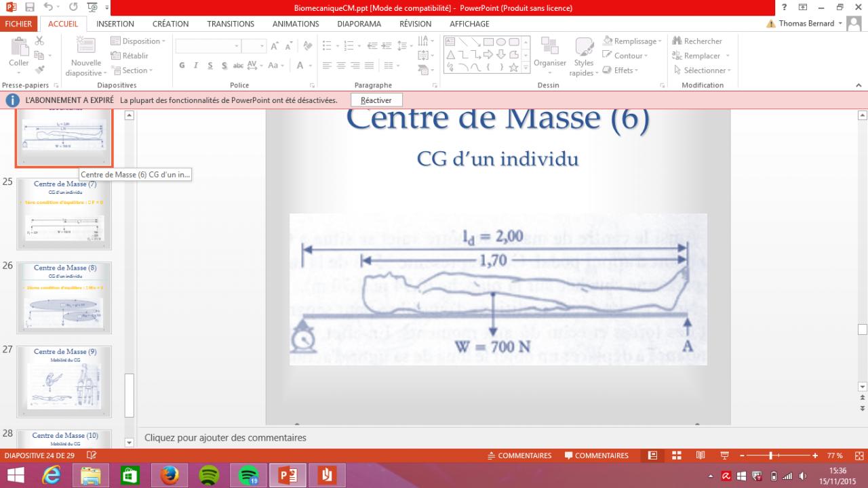Click the line spacing icon
The image size is (868, 488).
click(403, 46)
